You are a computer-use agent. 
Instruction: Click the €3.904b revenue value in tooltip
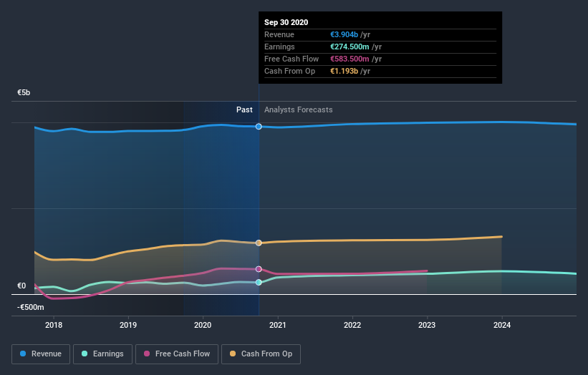[344, 34]
